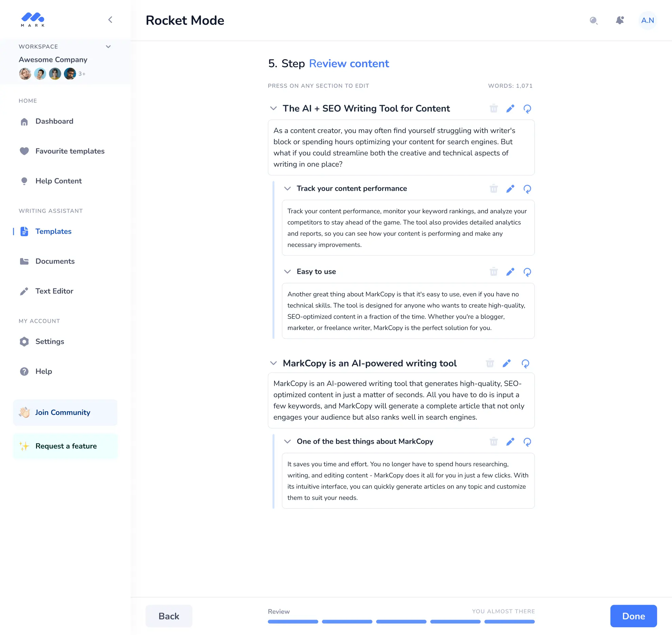Go to Documents in the sidebar
The height and width of the screenshot is (635, 672).
[x=55, y=261]
